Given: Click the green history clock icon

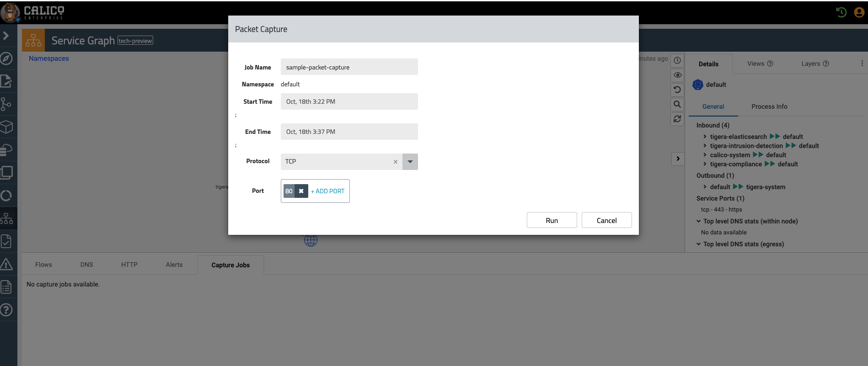Looking at the screenshot, I should tap(841, 12).
